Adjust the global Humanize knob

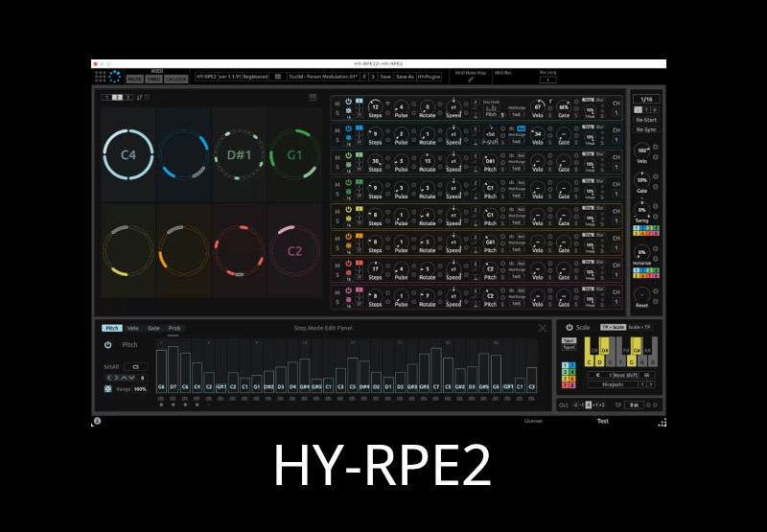point(641,252)
